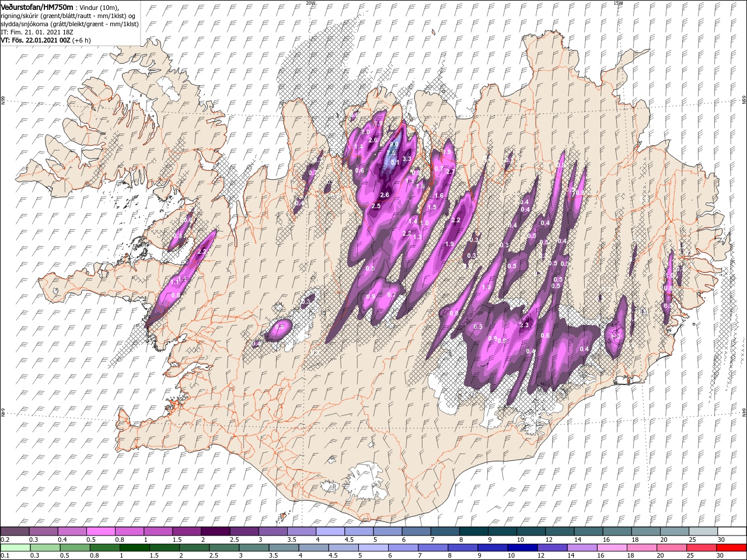Viewport: 747px width, 560px height.
Task: Click the '15W' longitude label
Action: pos(617,2)
